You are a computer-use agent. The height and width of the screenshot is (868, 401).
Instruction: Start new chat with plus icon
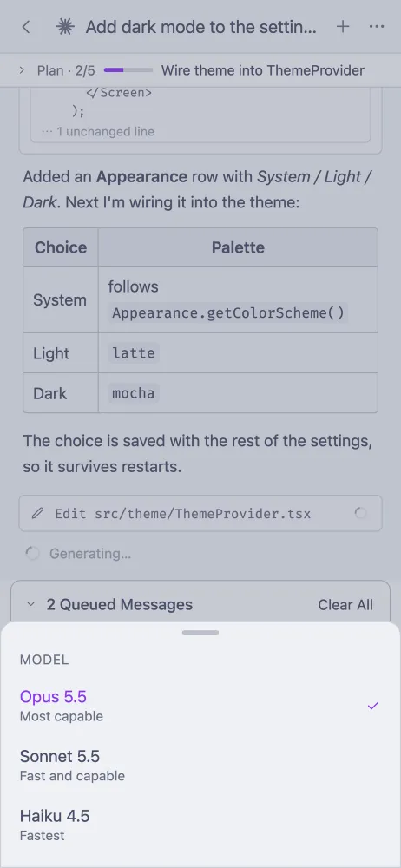[343, 27]
